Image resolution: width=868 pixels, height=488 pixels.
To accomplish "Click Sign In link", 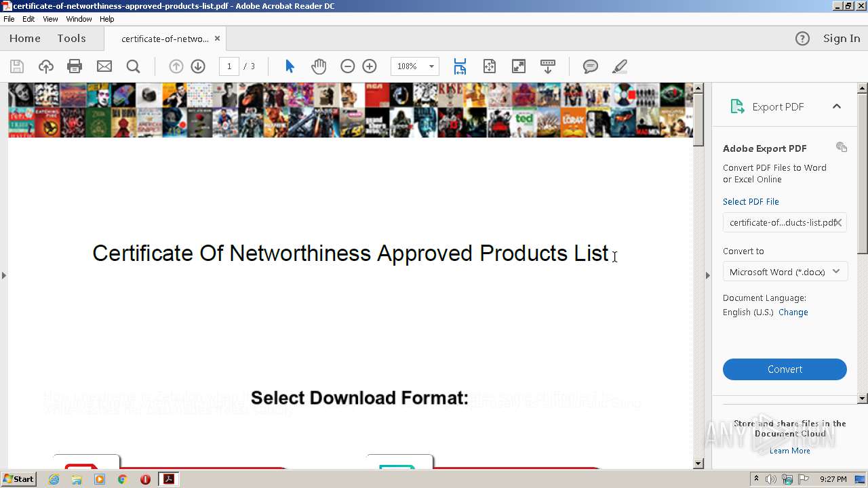I will click(842, 39).
